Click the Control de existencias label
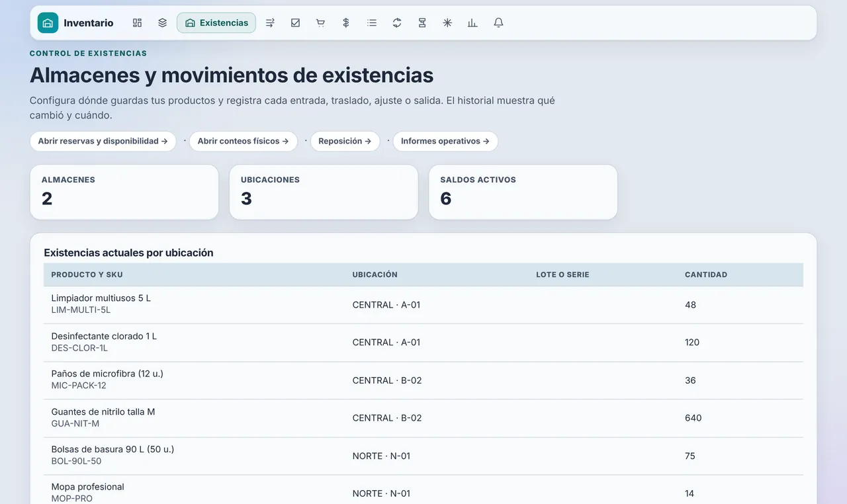 tap(88, 54)
